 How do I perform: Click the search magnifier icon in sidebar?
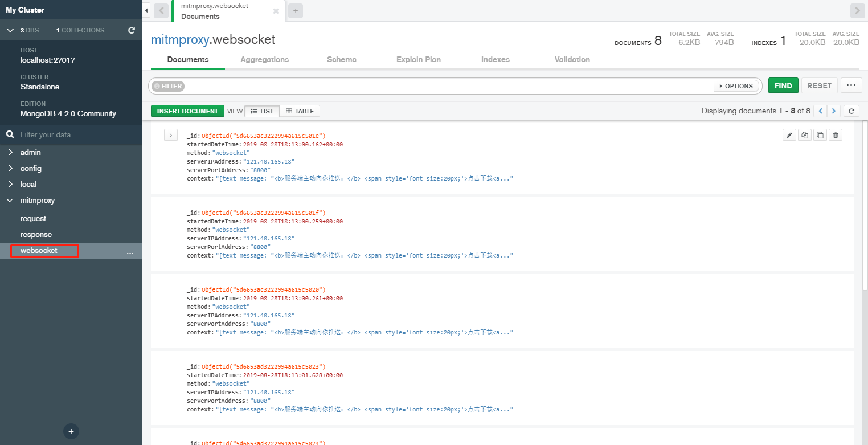[10, 134]
